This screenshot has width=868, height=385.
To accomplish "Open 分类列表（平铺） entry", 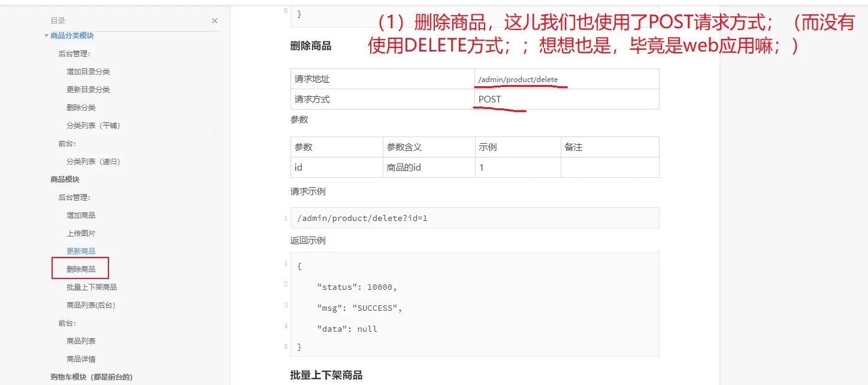I will pyautogui.click(x=93, y=126).
